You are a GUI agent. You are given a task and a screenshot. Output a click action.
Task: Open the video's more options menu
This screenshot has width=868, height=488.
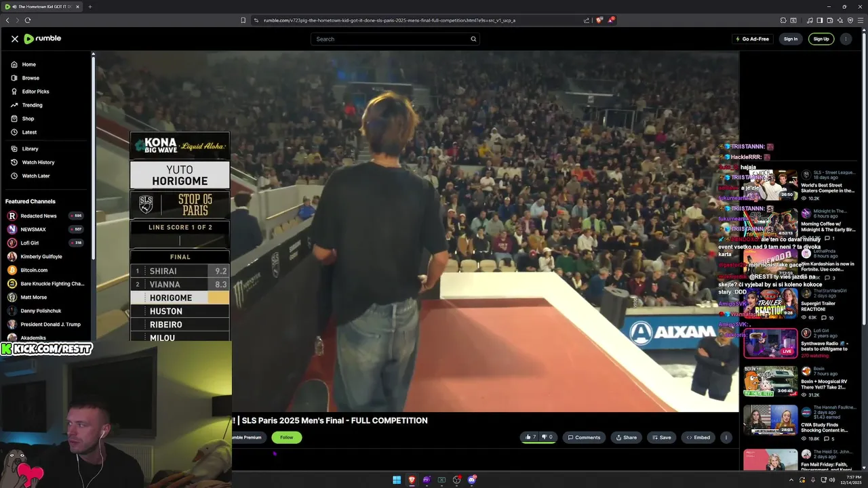pyautogui.click(x=726, y=437)
